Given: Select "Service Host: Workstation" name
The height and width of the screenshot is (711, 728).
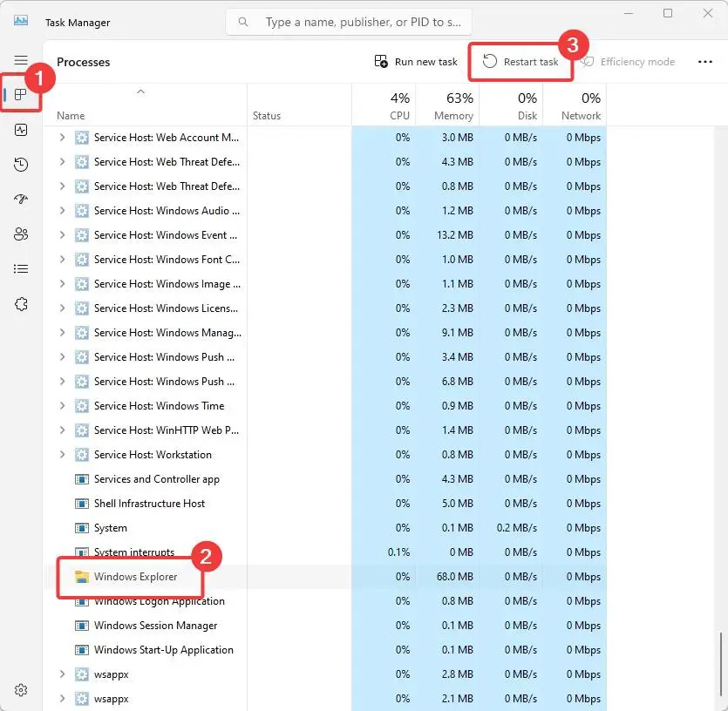Looking at the screenshot, I should click(153, 454).
